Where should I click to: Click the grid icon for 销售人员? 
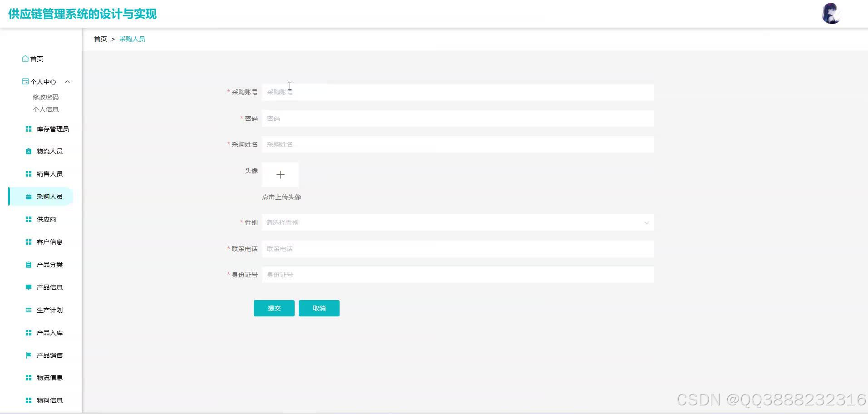pos(29,174)
